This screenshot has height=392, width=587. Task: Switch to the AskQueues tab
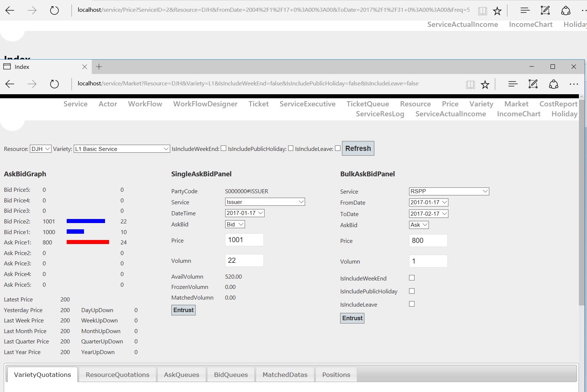[181, 375]
